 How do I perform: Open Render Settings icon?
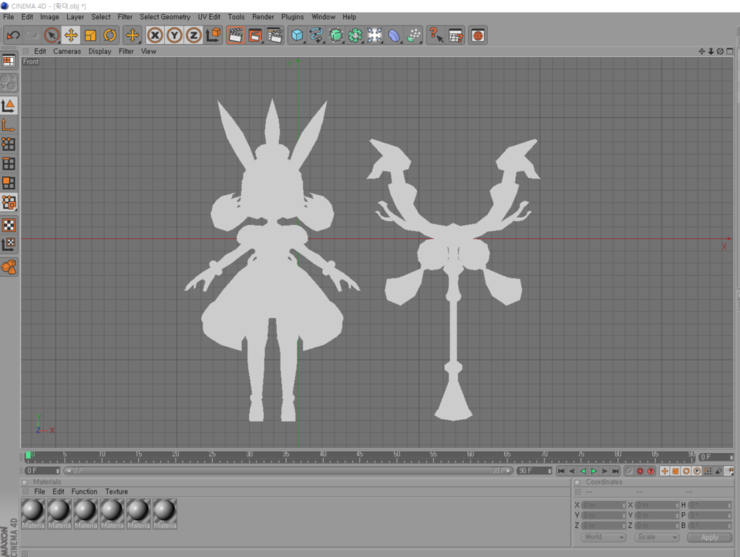(x=274, y=35)
